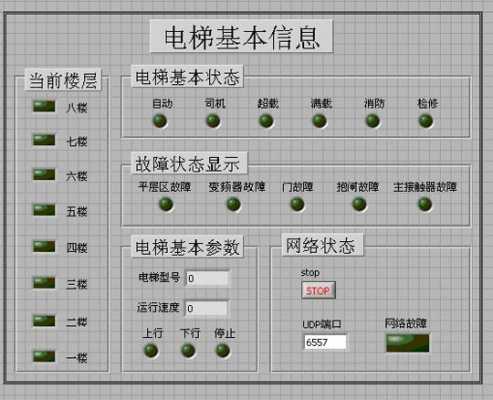Click the UDP端口 field showing 6557

[325, 342]
